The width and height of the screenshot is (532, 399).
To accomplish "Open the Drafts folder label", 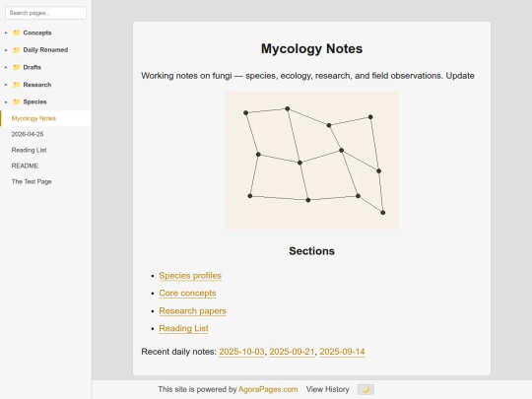I will point(33,67).
